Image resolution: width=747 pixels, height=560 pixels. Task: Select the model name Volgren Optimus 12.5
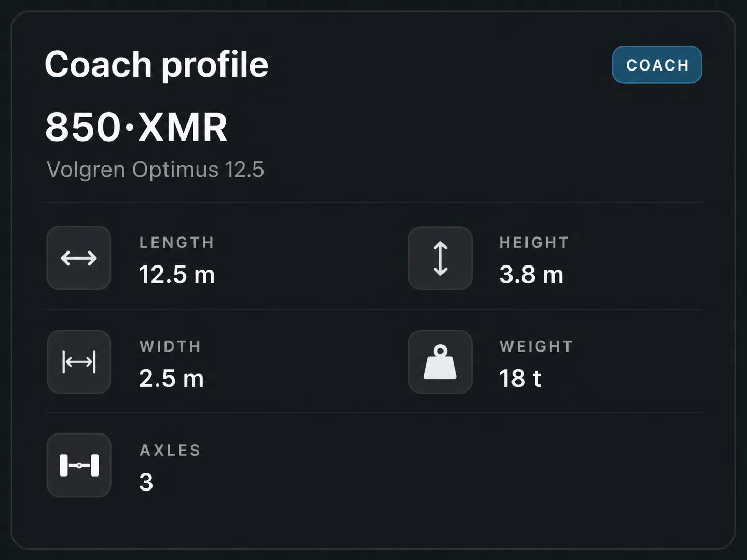[x=155, y=170]
